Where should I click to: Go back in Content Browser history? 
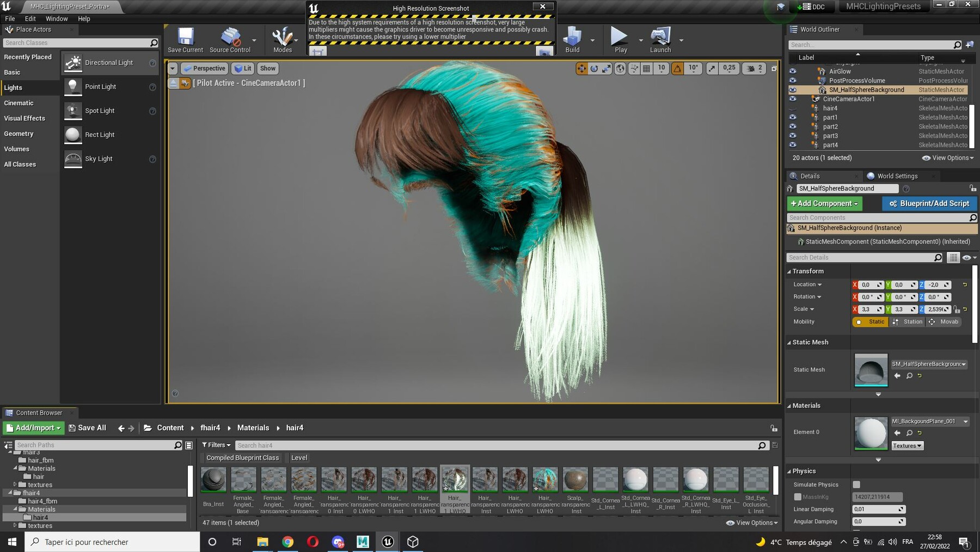(x=121, y=428)
